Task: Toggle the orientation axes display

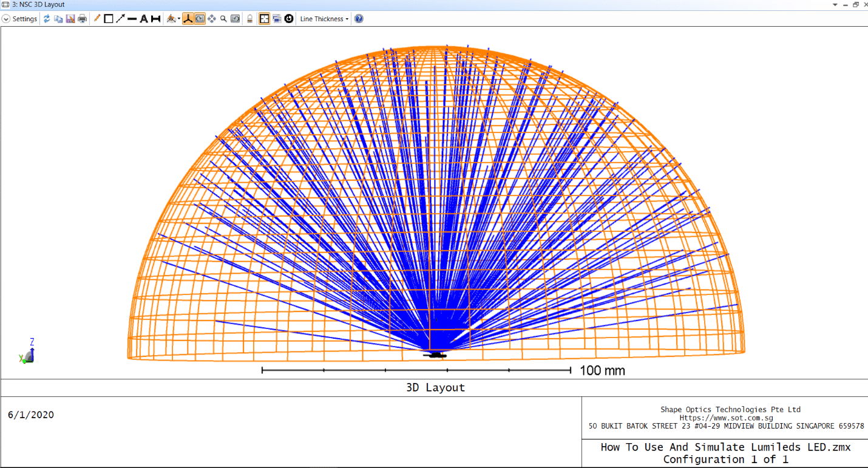Action: (188, 19)
